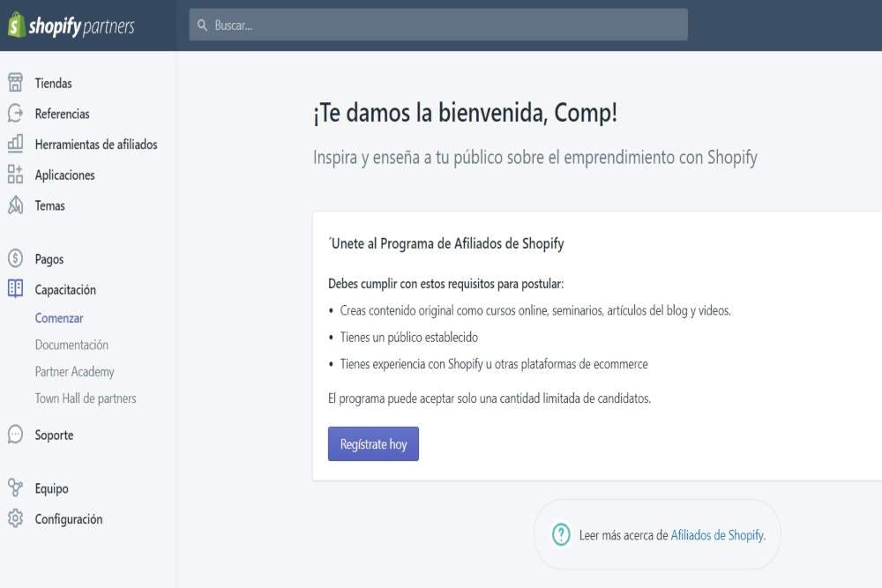Select the Pagos payouts icon
Screen dimensions: 882x588
(x=15, y=259)
